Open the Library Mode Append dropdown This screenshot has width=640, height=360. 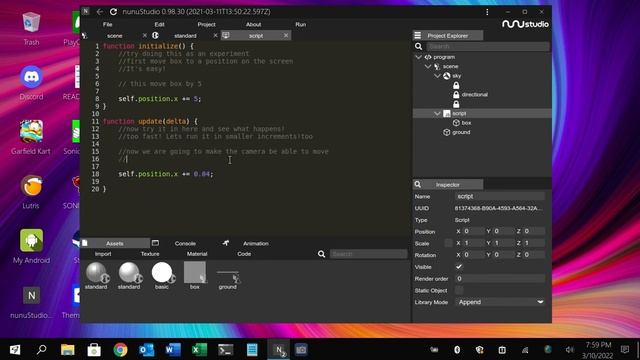(x=500, y=302)
